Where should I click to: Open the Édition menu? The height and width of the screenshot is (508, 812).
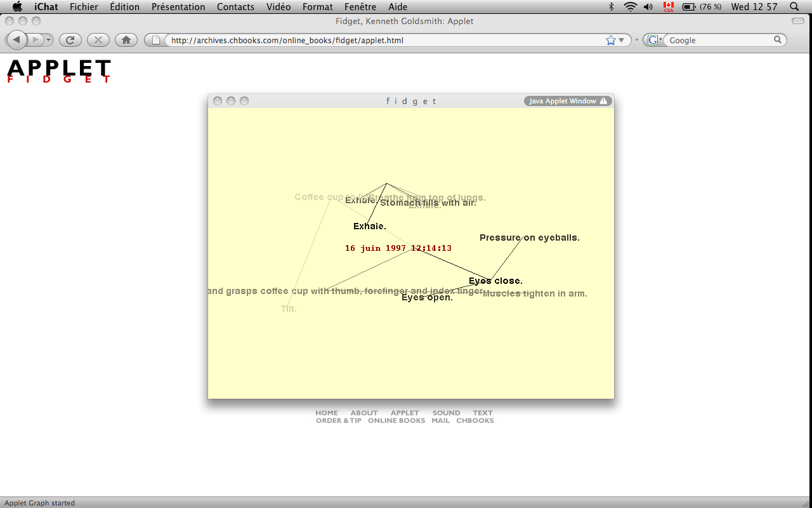(124, 7)
